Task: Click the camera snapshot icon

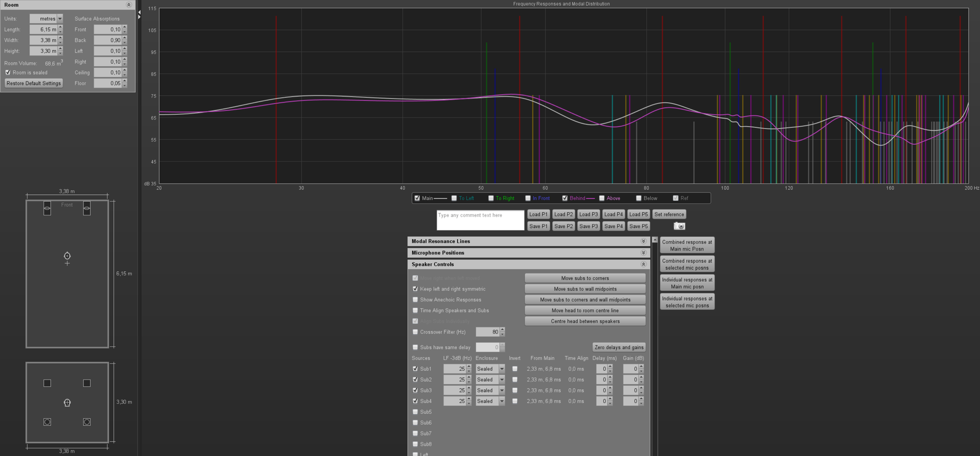Action: coord(679,226)
